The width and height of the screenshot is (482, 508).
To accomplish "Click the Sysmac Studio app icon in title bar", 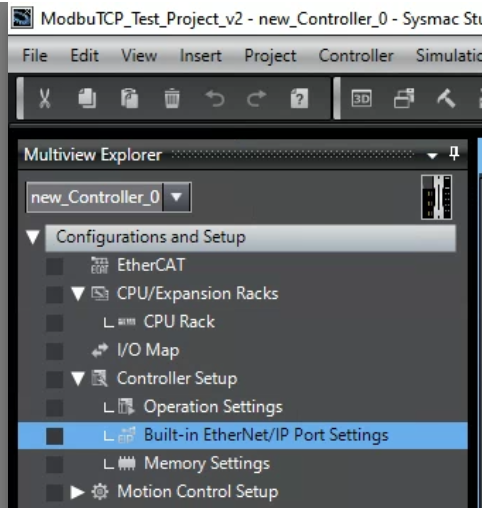I will click(22, 18).
